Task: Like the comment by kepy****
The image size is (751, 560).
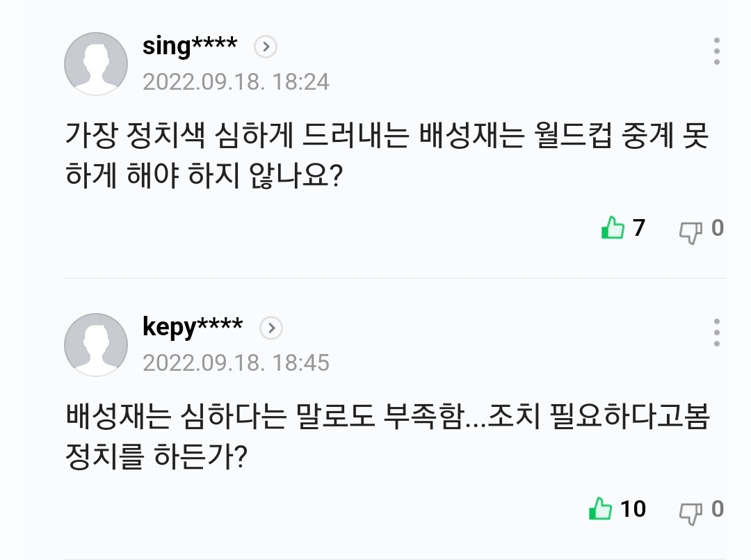Action: pyautogui.click(x=599, y=509)
